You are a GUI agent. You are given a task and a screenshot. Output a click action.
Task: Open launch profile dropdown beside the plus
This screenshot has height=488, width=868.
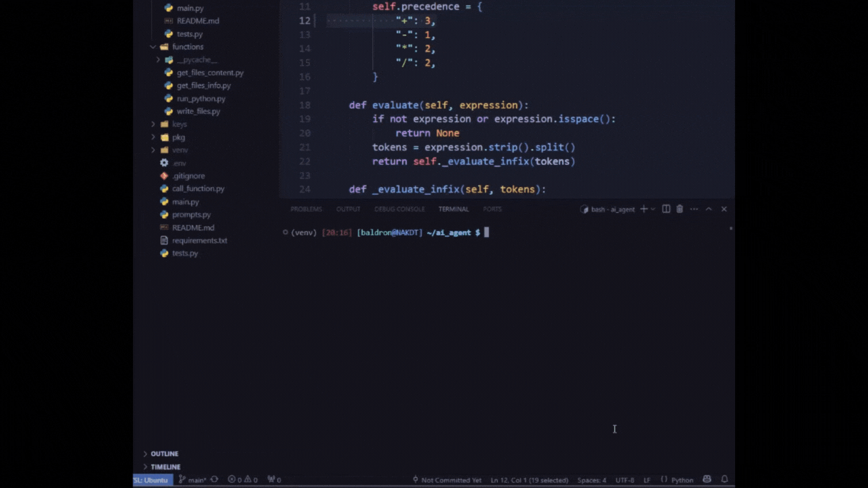(653, 209)
